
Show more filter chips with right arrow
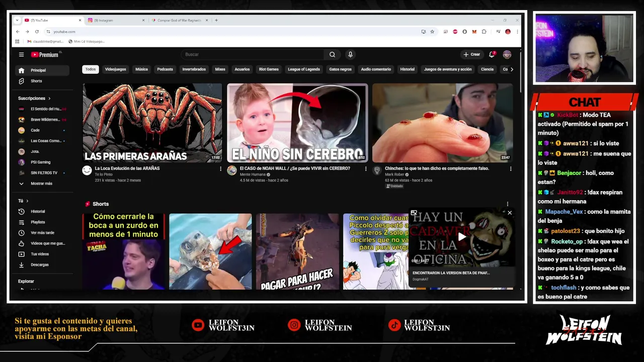pyautogui.click(x=512, y=69)
